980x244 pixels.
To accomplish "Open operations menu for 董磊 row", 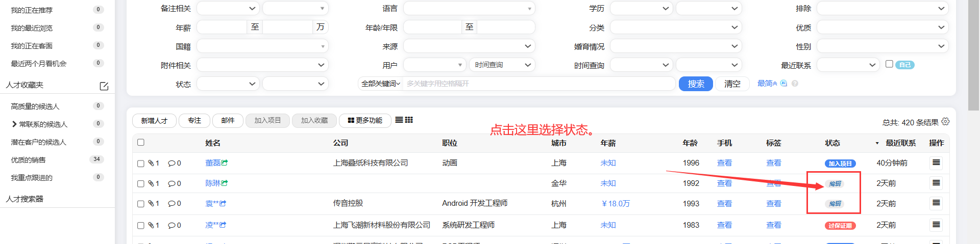I will pyautogui.click(x=936, y=162).
